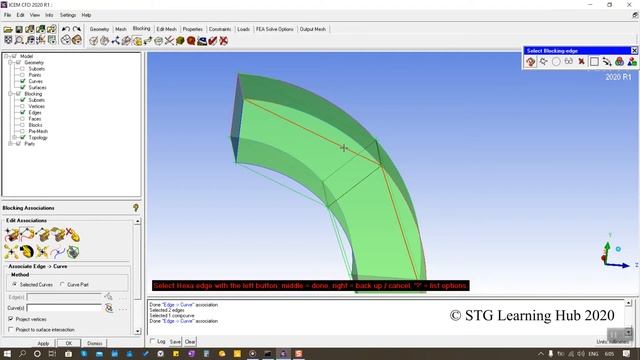Click the Save Project floppy icon
The height and width of the screenshot is (360, 640).
point(19,29)
